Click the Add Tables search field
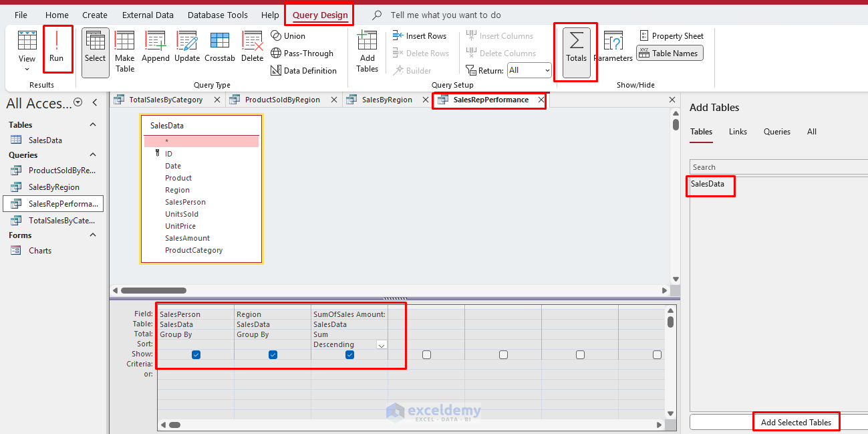 click(778, 167)
